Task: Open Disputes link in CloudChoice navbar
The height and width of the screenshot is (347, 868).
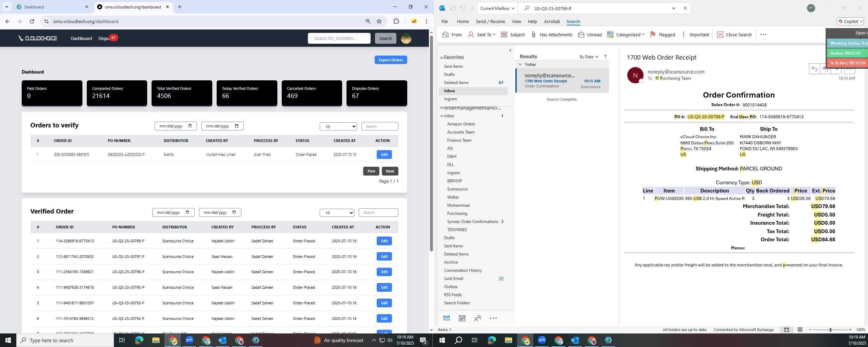Action: [104, 38]
